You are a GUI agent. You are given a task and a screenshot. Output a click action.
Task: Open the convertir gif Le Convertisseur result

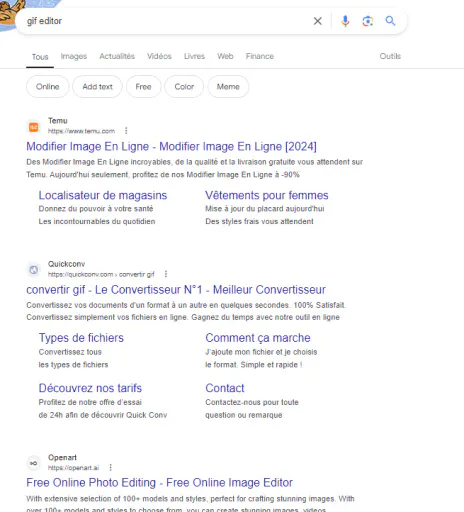click(x=176, y=290)
